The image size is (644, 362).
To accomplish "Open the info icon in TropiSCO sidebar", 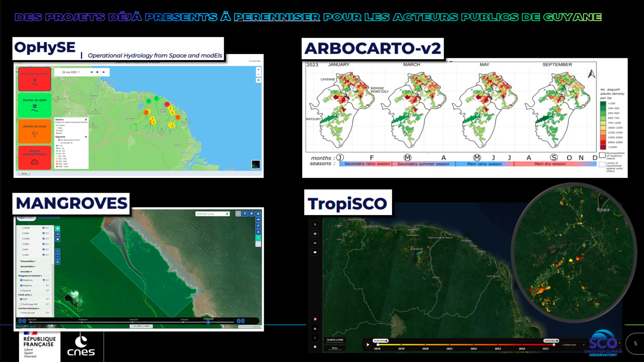I will point(315,337).
